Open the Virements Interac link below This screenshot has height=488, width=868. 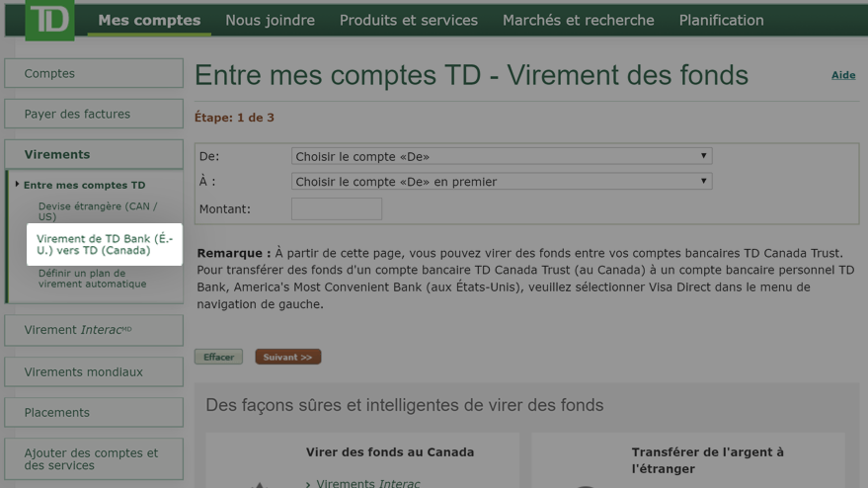pos(368,483)
